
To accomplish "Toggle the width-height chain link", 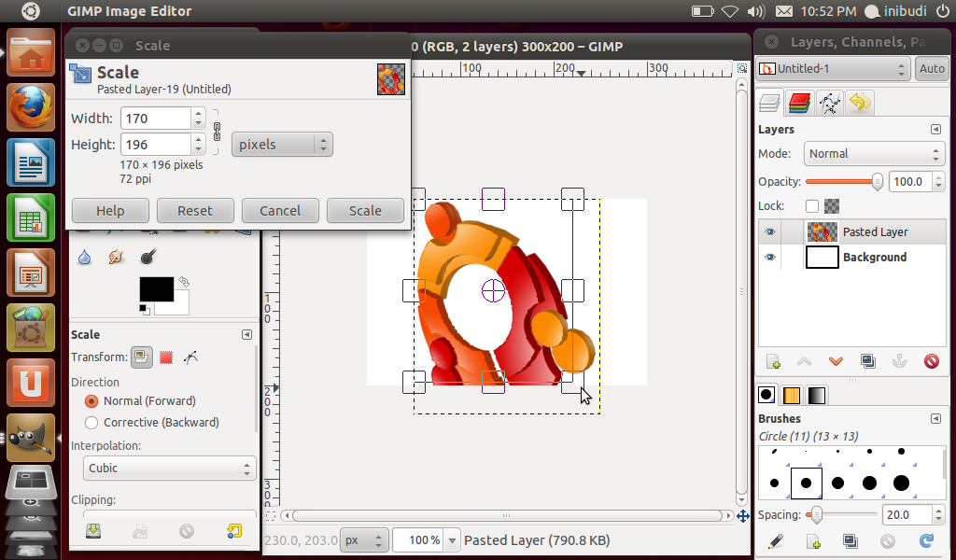I will [x=217, y=132].
